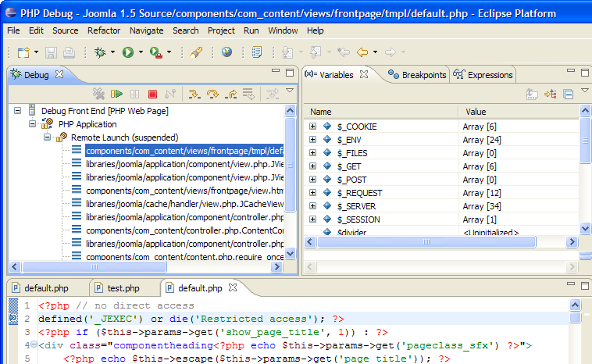Click the Variables horizontal scrollbar thumb

pos(426,241)
